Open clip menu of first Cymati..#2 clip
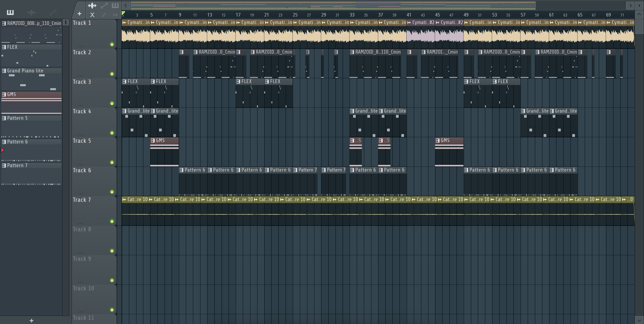This screenshot has height=324, width=644. pos(409,23)
